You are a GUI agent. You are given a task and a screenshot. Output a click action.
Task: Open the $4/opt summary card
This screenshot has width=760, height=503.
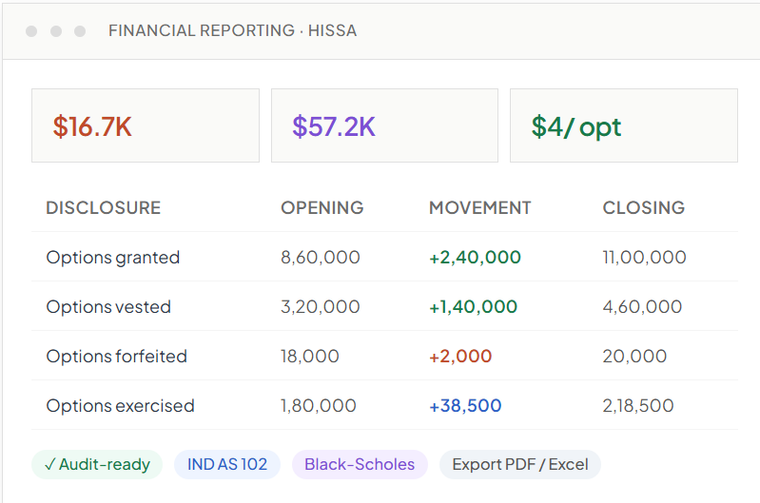(x=624, y=126)
